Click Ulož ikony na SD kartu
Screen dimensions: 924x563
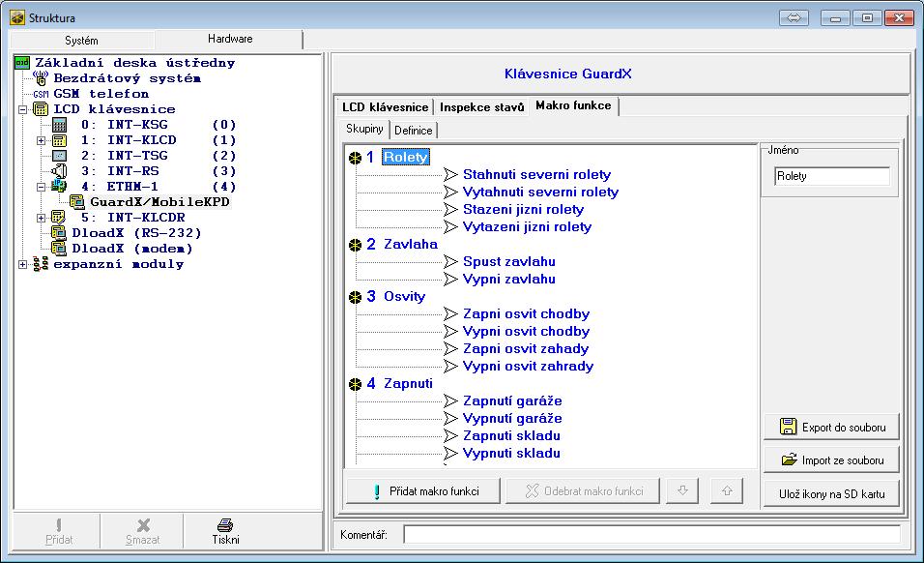(831, 494)
